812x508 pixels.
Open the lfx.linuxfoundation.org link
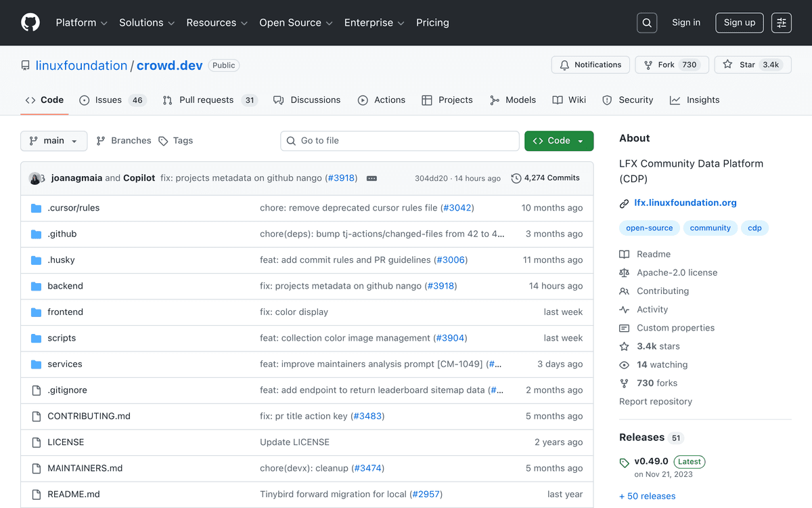[685, 203]
